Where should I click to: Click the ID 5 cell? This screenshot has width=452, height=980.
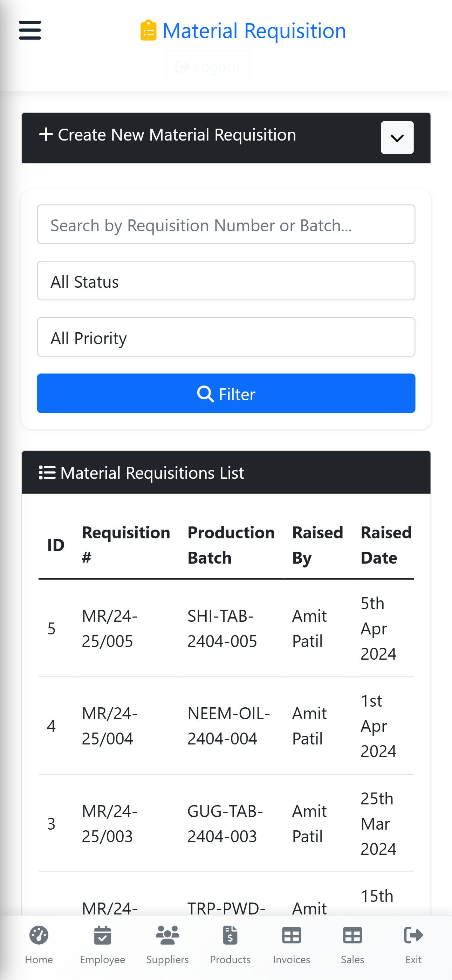pyautogui.click(x=52, y=628)
